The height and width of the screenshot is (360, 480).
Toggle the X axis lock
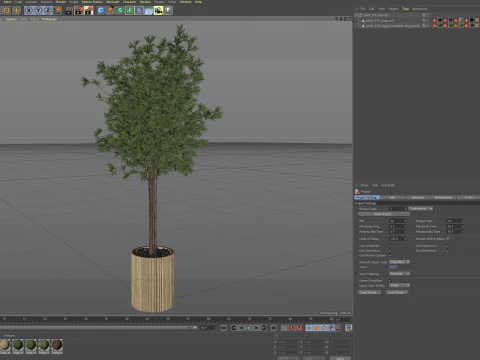click(x=29, y=11)
